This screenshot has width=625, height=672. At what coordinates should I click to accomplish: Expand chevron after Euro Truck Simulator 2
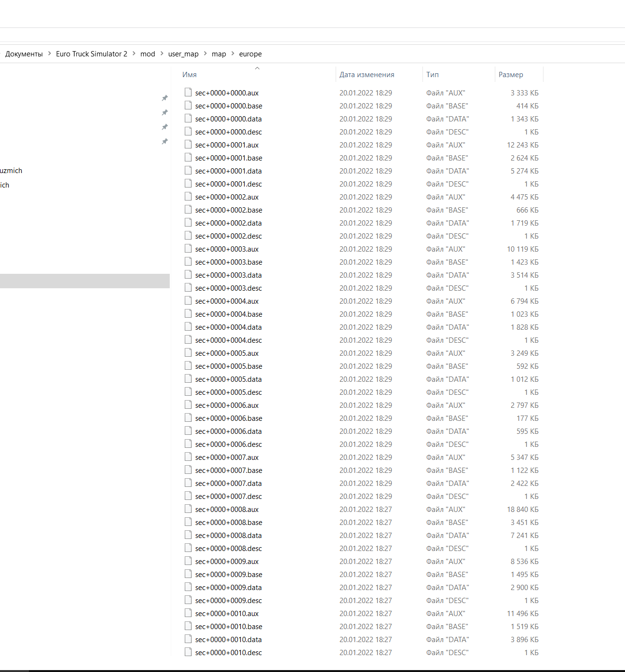134,54
